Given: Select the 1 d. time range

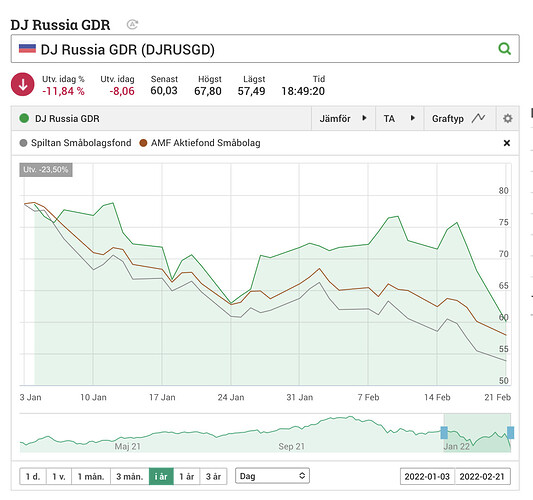Looking at the screenshot, I should (33, 477).
